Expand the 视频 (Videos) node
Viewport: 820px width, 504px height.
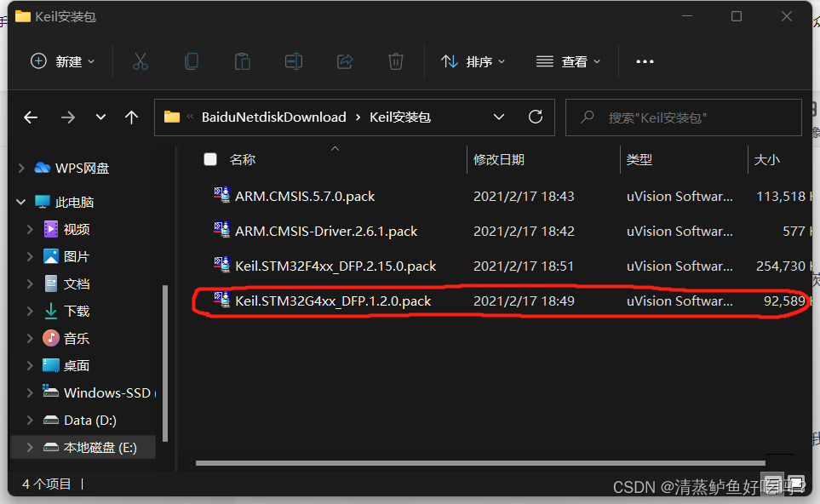tap(30, 229)
